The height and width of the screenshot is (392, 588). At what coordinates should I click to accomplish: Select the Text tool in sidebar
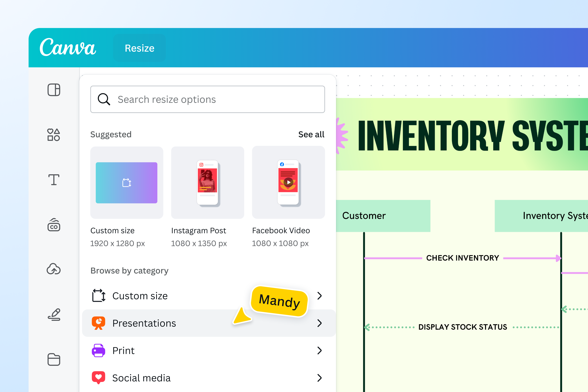pos(54,180)
